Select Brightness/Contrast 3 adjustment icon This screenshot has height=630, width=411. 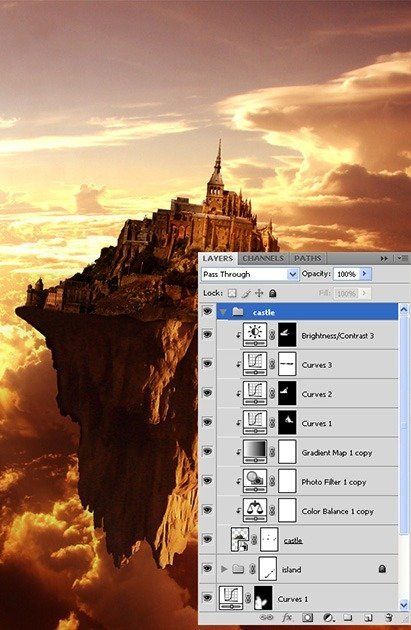pyautogui.click(x=255, y=335)
